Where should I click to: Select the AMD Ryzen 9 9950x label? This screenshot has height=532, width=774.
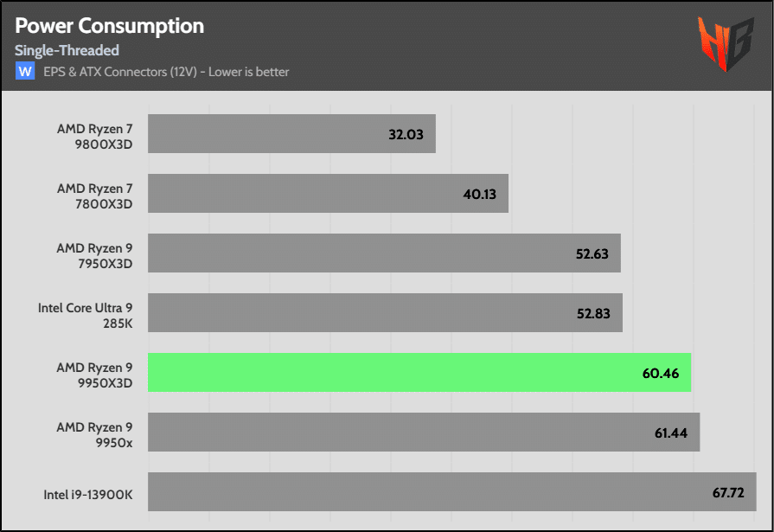pos(95,433)
